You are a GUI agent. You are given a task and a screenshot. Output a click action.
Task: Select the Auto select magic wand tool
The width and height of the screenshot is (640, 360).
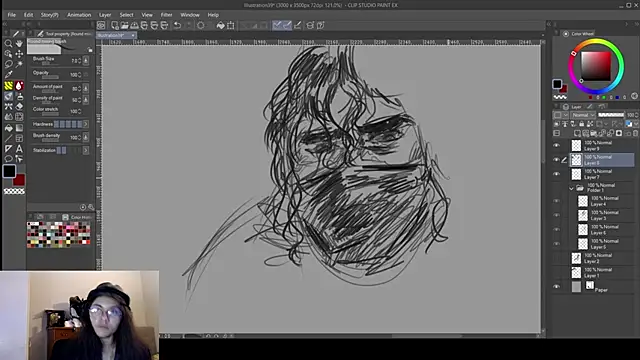pos(19,64)
